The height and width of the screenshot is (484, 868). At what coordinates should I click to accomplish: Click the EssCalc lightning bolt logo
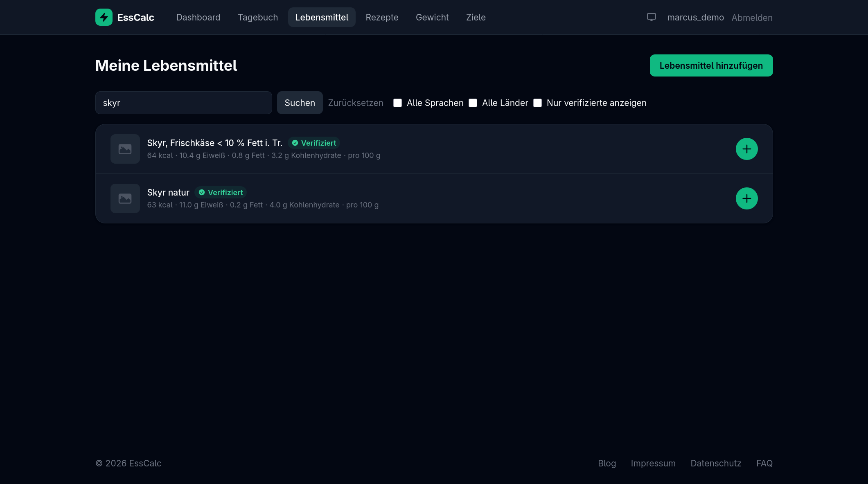[104, 17]
